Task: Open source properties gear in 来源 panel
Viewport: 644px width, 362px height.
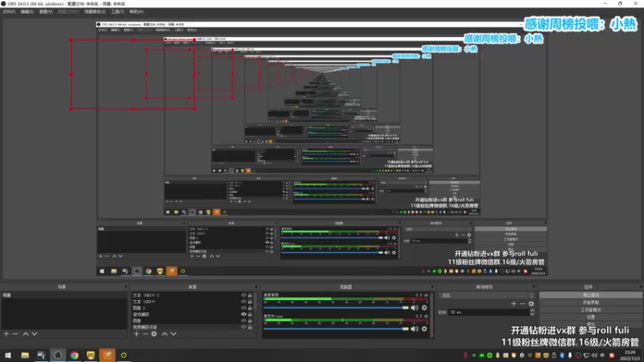Action: [154, 334]
